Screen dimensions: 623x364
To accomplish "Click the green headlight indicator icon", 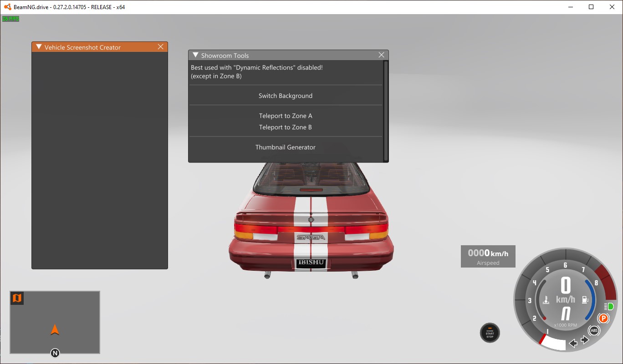I will (609, 306).
